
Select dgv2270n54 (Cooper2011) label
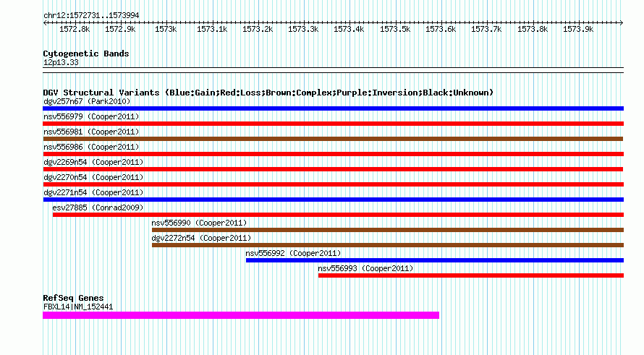pos(93,177)
